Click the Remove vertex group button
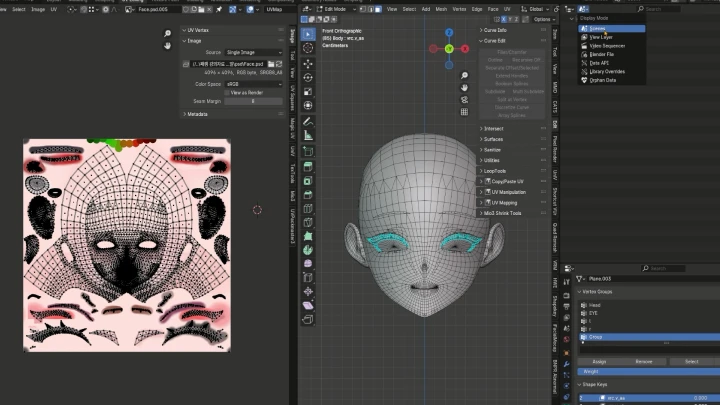 click(x=644, y=361)
